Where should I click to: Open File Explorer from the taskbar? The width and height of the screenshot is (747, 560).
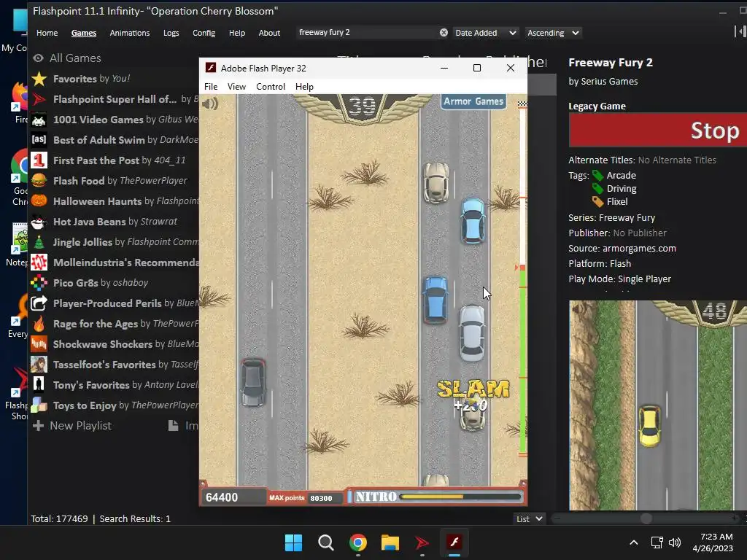pyautogui.click(x=390, y=542)
